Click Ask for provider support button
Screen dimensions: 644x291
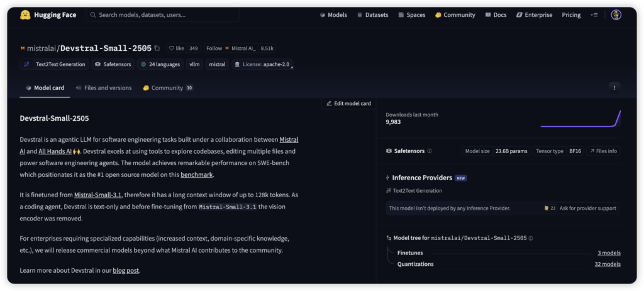580,208
